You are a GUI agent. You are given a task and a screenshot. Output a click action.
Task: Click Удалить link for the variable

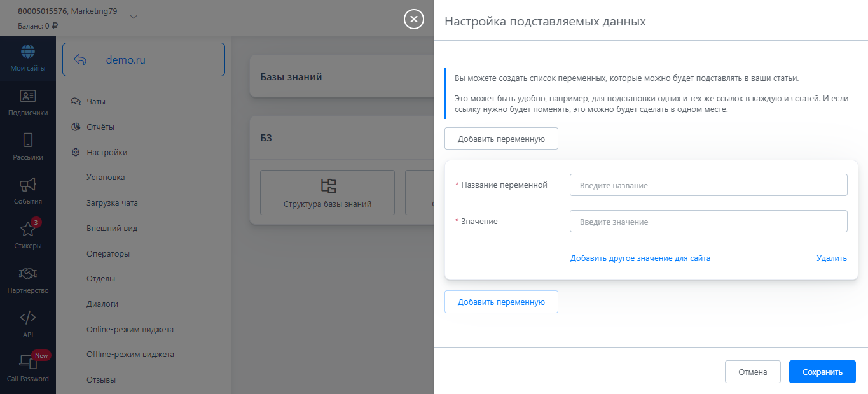pos(832,258)
